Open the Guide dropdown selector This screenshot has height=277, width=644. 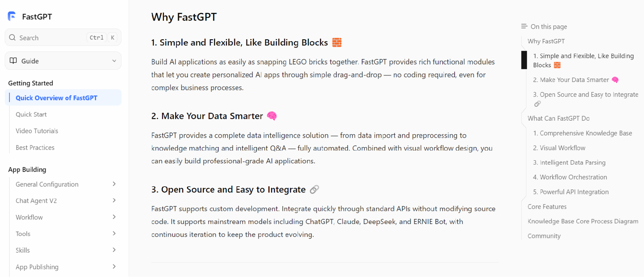[x=63, y=61]
